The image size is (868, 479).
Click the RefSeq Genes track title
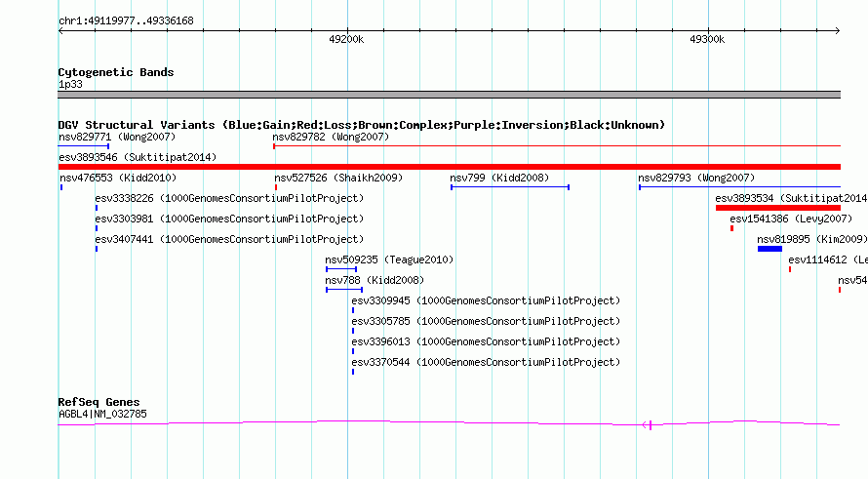pos(99,402)
